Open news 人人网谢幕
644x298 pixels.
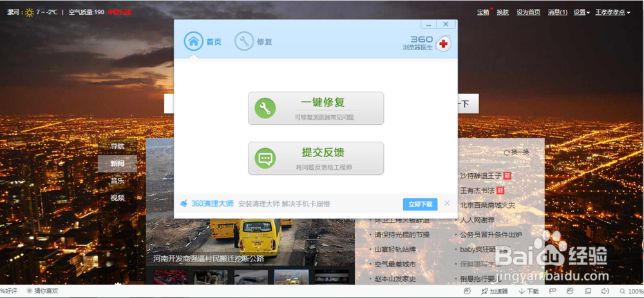pyautogui.click(x=477, y=220)
